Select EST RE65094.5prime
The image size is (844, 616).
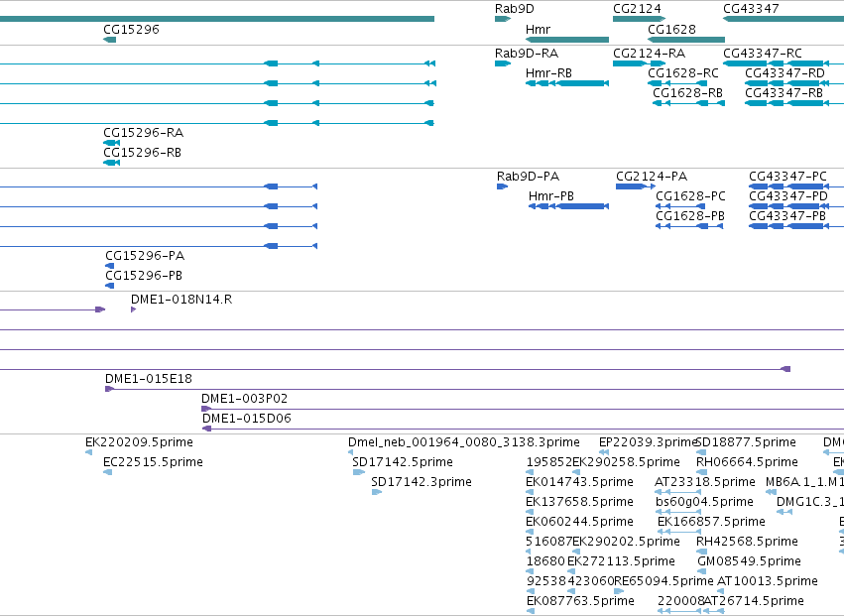point(663,582)
